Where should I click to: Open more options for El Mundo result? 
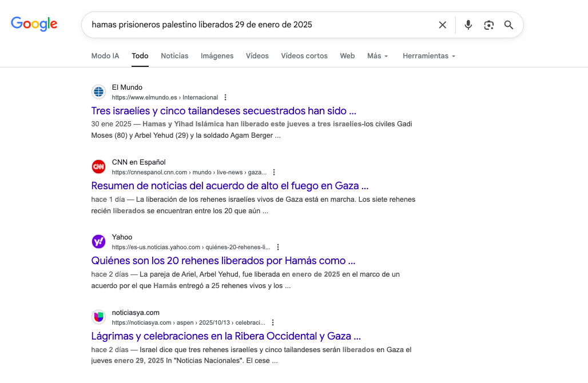225,98
